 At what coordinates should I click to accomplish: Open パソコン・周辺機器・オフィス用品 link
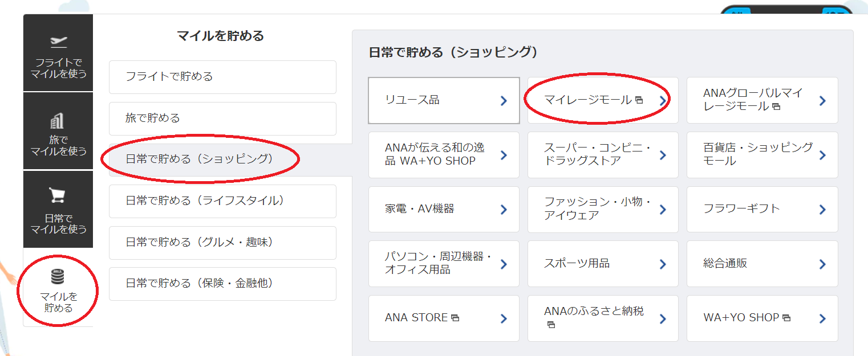[444, 264]
